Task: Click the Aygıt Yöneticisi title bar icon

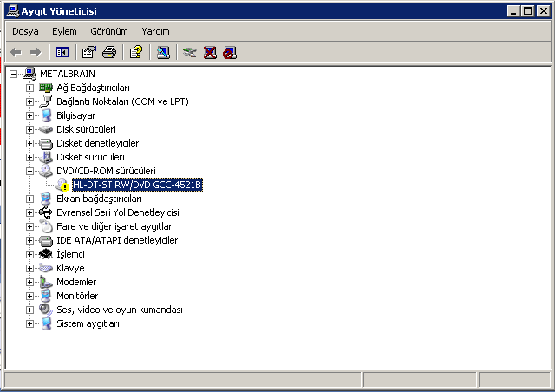Action: tap(13, 11)
